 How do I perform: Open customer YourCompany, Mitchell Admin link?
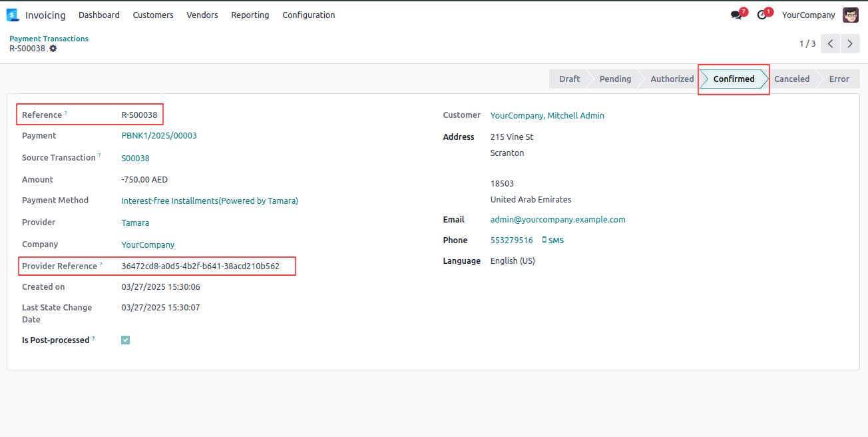(x=547, y=116)
